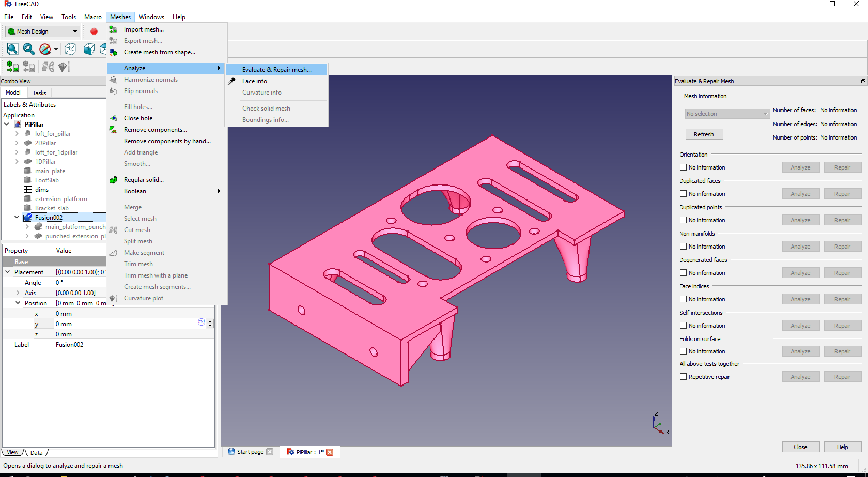Close the PiPillar document tab

[x=330, y=452]
